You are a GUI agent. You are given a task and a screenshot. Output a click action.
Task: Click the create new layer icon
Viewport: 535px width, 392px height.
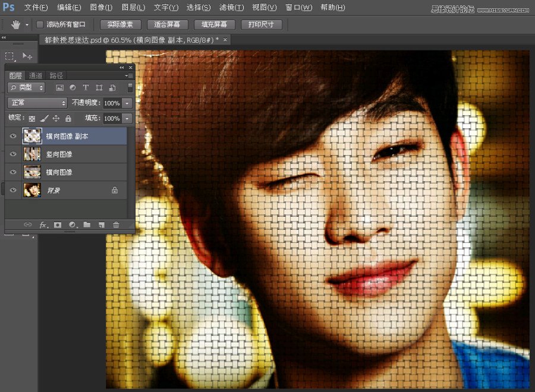pyautogui.click(x=100, y=225)
